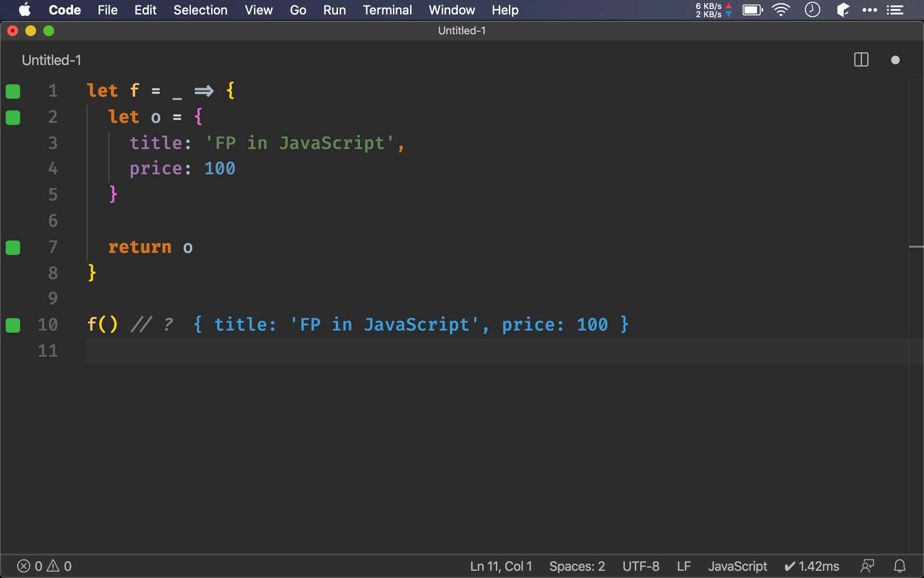Change language mode from JavaScript

[737, 566]
